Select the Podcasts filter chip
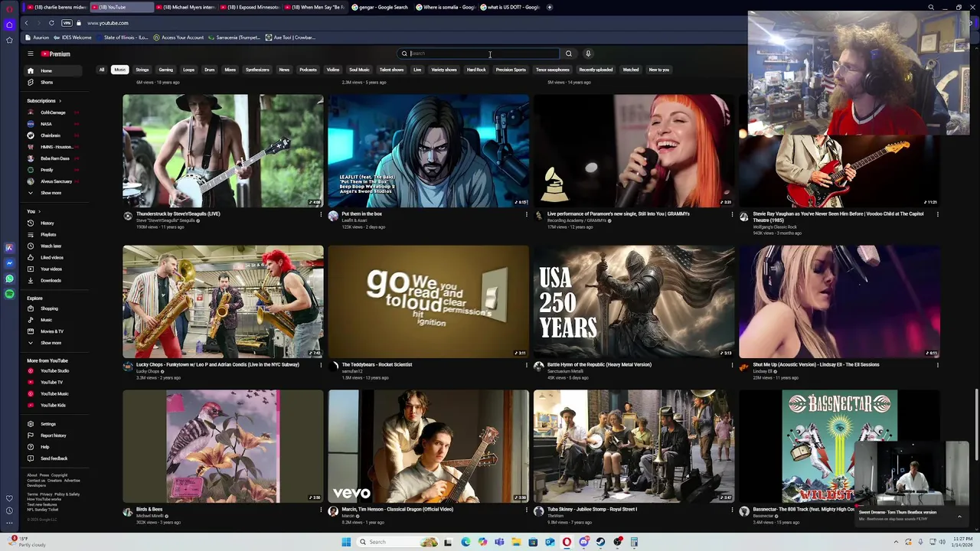Viewport: 980px width, 551px height. click(x=308, y=70)
